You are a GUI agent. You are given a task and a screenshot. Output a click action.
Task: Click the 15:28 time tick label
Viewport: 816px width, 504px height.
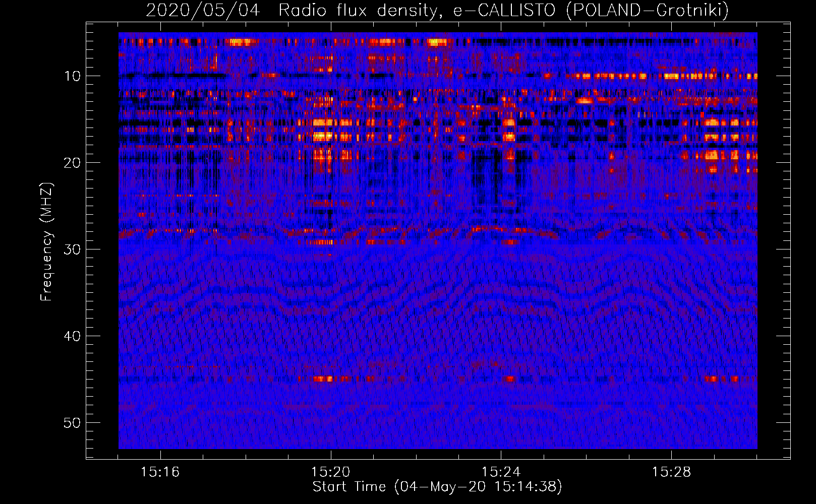[x=672, y=472]
